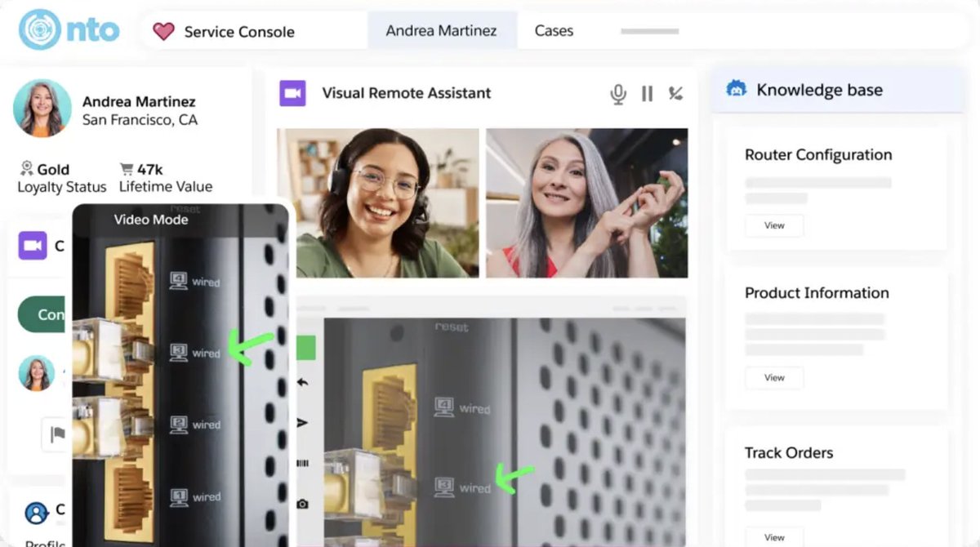Click port 2 wired label in phone preview
This screenshot has width=980, height=547.
click(x=195, y=425)
